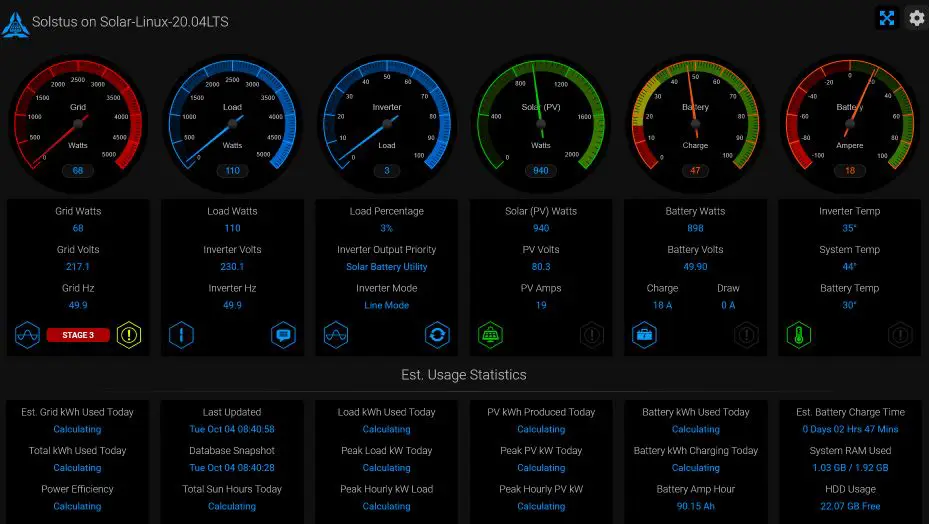Click the System RAM Used value
The height and width of the screenshot is (524, 929).
850,468
